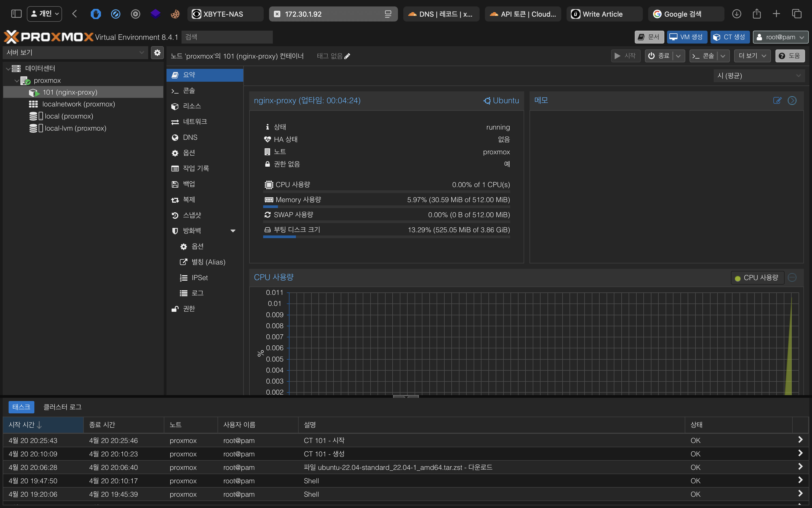Toggle browser sidebar icon

[x=16, y=14]
